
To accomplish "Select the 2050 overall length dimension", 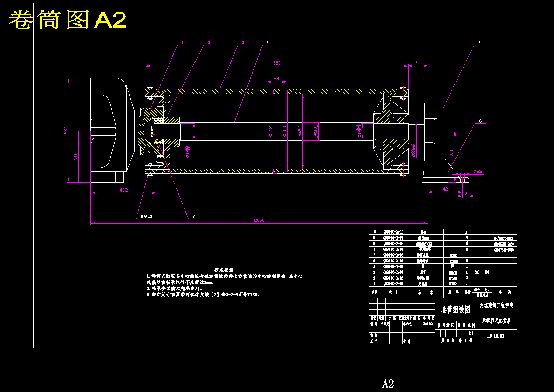I will [259, 220].
